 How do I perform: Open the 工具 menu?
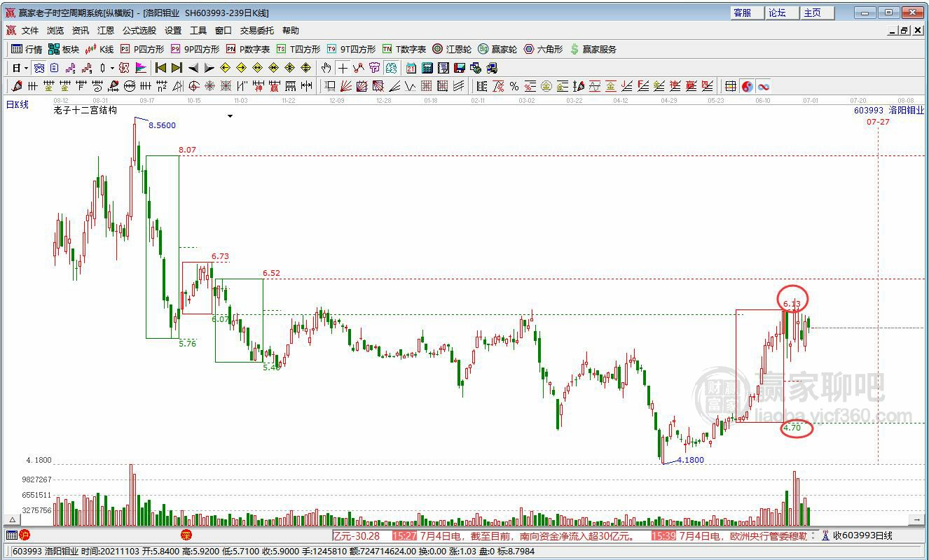198,31
